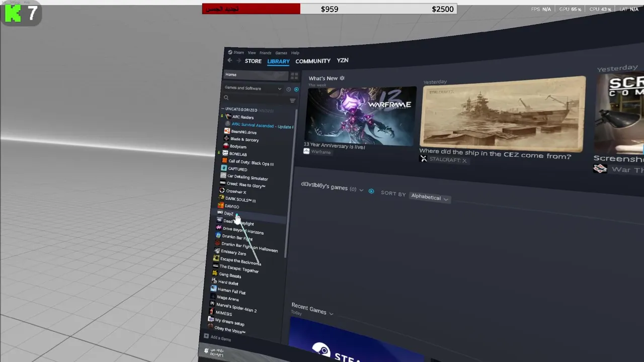
Task: Click the Crosshair X app icon
Action: coord(222,191)
